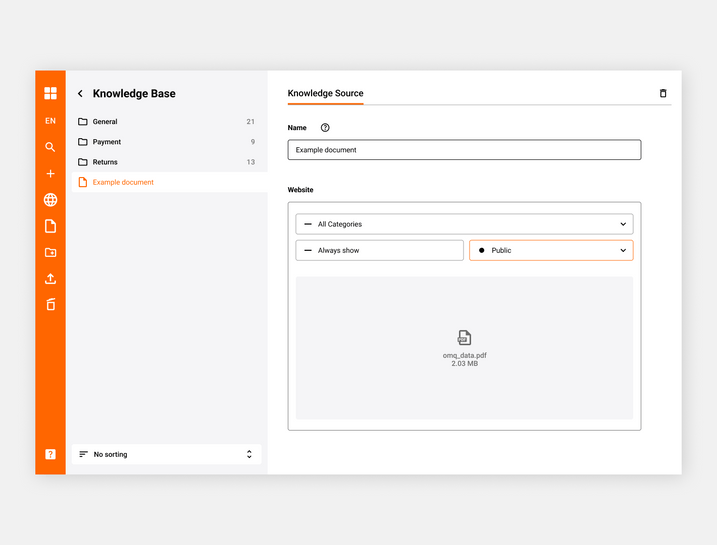Open the globe website icon in sidebar
The width and height of the screenshot is (717, 545).
tap(50, 200)
